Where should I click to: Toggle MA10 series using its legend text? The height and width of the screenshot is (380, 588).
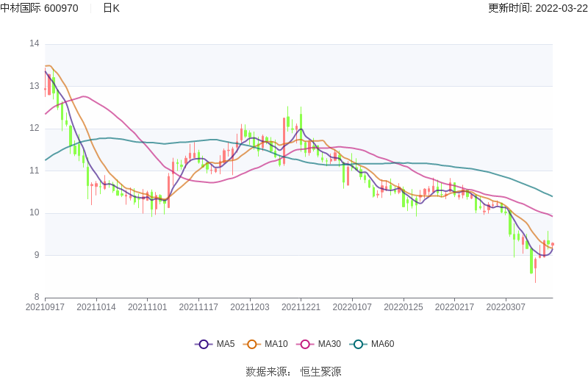276,344
